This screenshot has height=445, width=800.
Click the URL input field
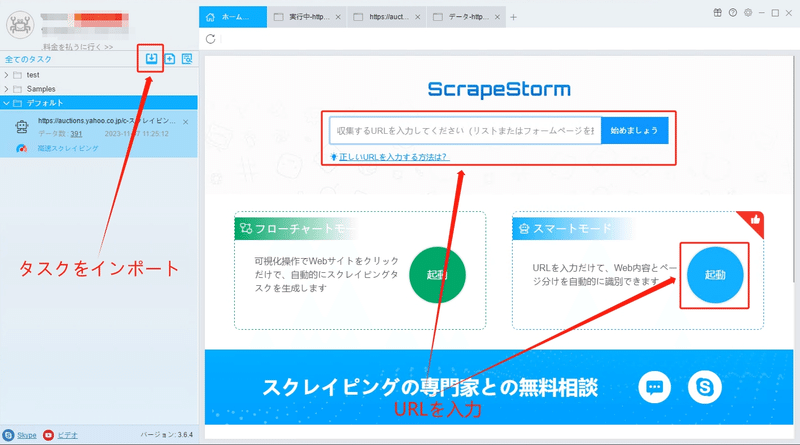point(465,131)
